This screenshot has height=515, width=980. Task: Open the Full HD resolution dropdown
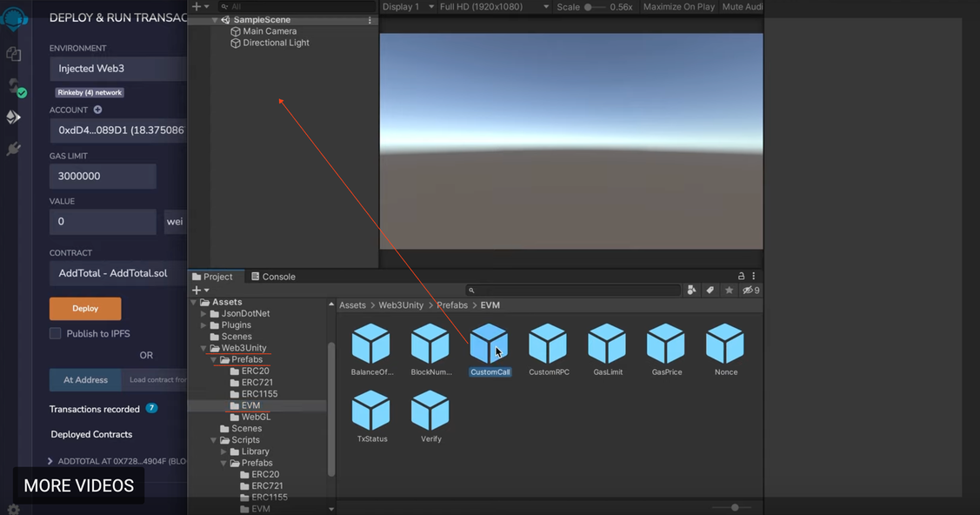click(494, 7)
